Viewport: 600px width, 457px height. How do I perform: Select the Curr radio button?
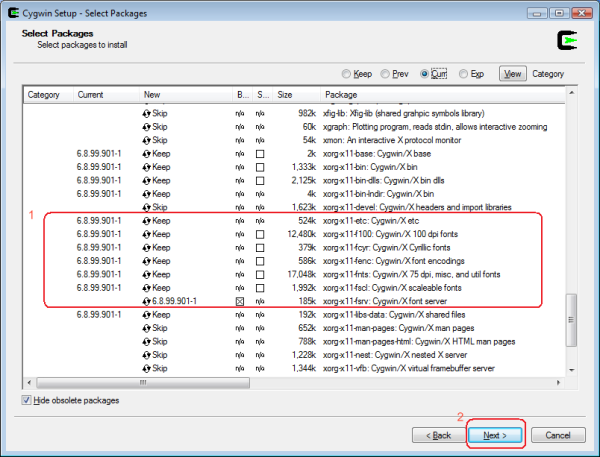(424, 73)
